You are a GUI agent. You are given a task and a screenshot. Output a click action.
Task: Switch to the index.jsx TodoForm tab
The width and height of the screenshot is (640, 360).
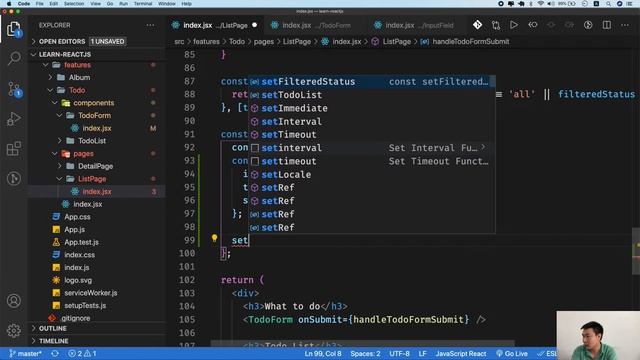coord(316,25)
